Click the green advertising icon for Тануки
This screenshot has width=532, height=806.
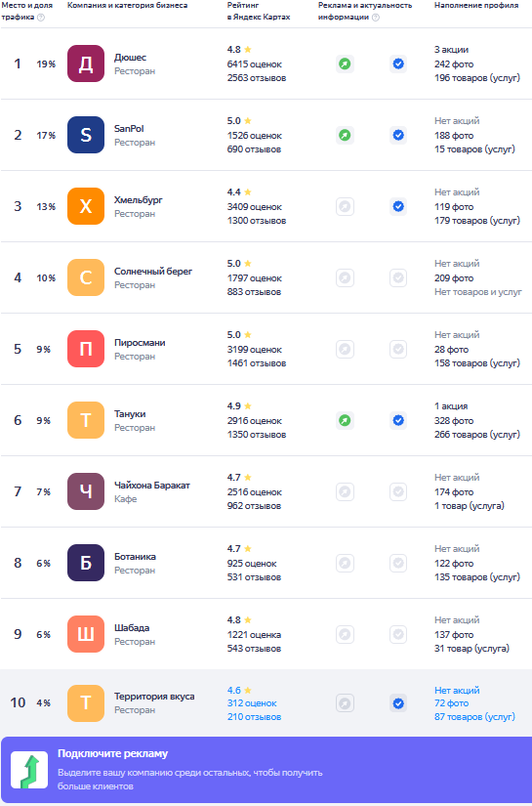(x=346, y=420)
